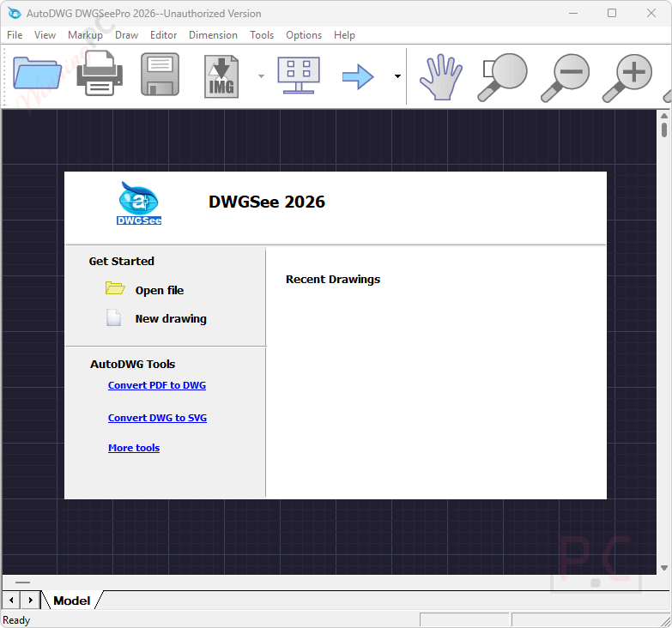Open the Tools menu
The height and width of the screenshot is (628, 672).
pos(262,35)
